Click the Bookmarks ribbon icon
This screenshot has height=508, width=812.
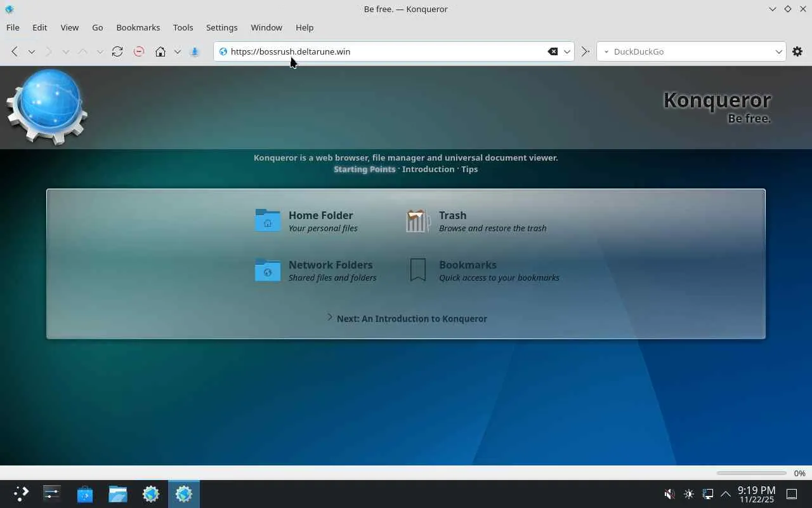(418, 270)
